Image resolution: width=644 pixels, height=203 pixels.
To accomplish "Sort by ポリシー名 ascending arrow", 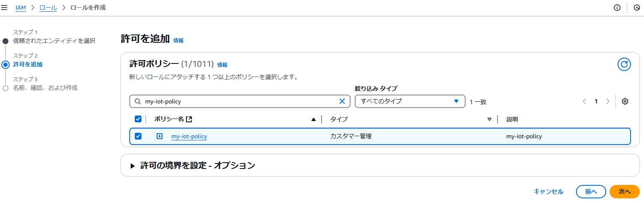I will coord(313,119).
